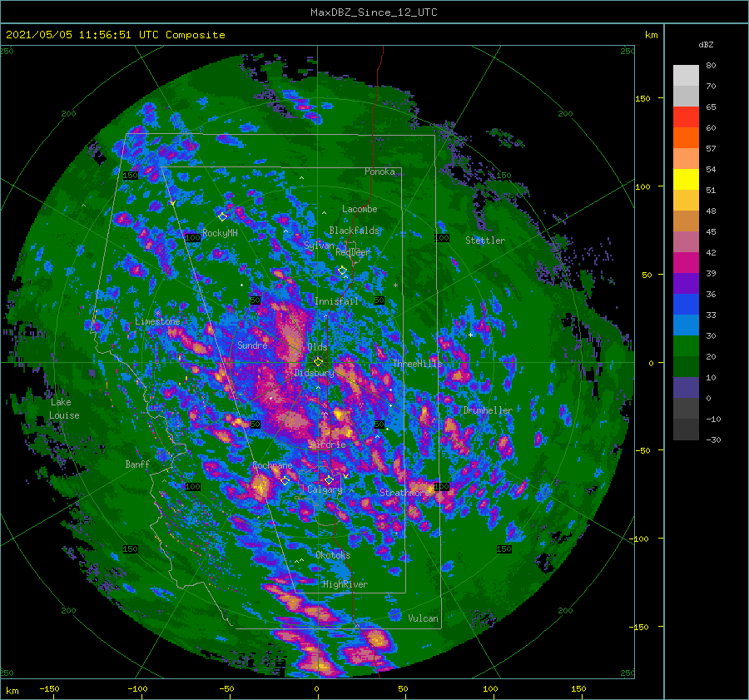This screenshot has width=749, height=700.
Task: Click the dBZ legend heading
Action: (x=706, y=45)
